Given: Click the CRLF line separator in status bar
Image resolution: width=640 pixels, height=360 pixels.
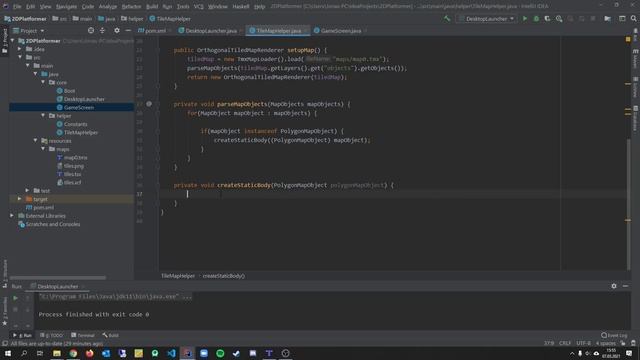Looking at the screenshot, I should (565, 343).
